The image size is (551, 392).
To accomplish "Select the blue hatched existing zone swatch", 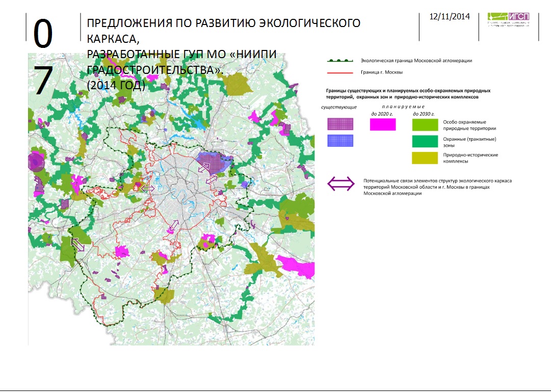I will [x=340, y=141].
